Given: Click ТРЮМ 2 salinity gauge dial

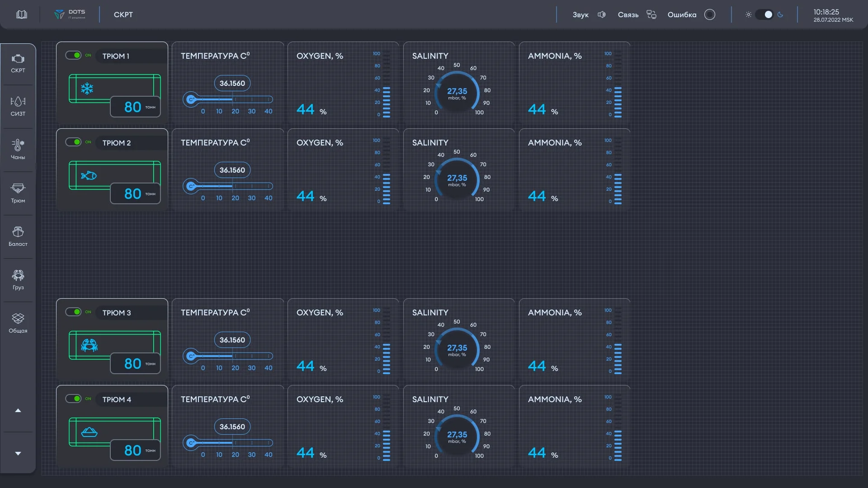Looking at the screenshot, I should (457, 180).
